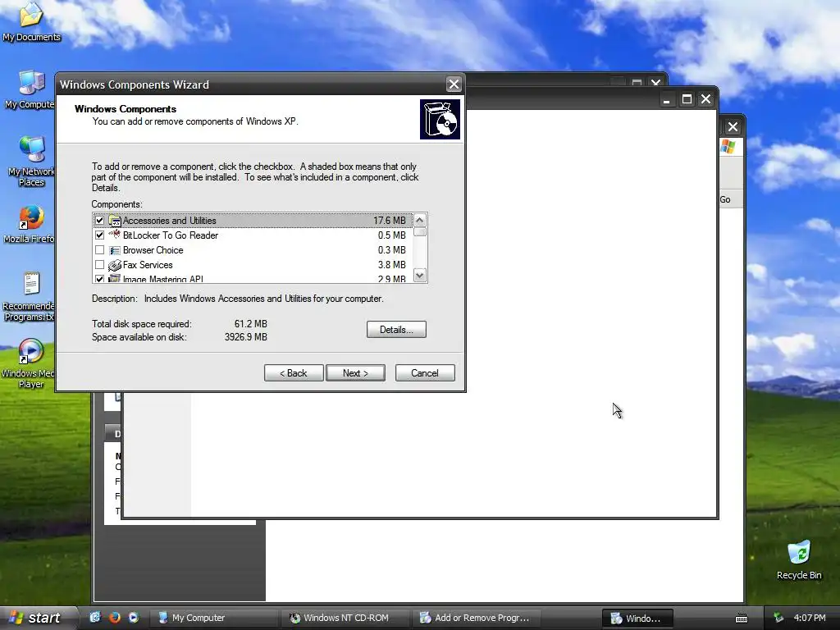Click the network tray icon near clock
The width and height of the screenshot is (840, 630).
pos(778,618)
